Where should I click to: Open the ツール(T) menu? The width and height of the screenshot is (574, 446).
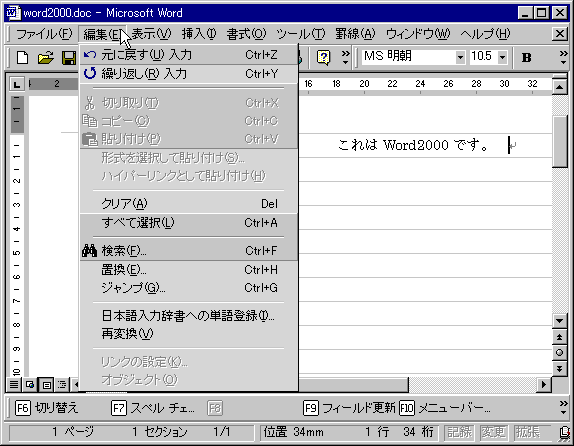click(x=300, y=34)
